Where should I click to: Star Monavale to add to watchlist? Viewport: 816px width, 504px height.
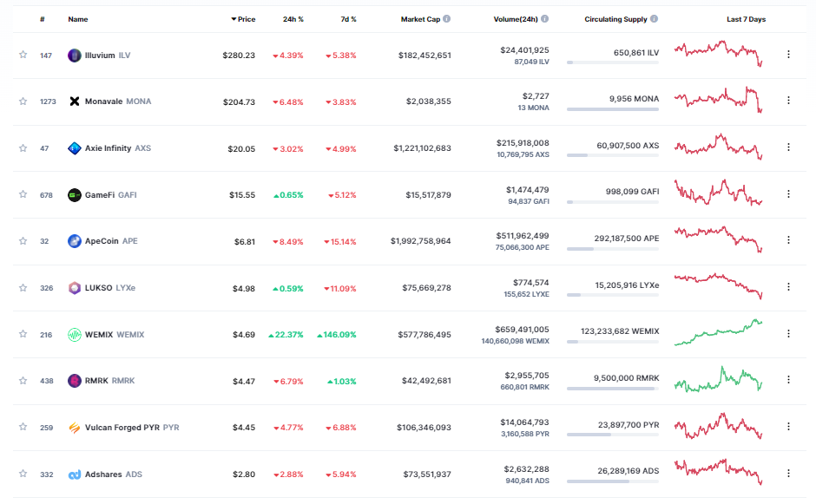click(x=23, y=101)
